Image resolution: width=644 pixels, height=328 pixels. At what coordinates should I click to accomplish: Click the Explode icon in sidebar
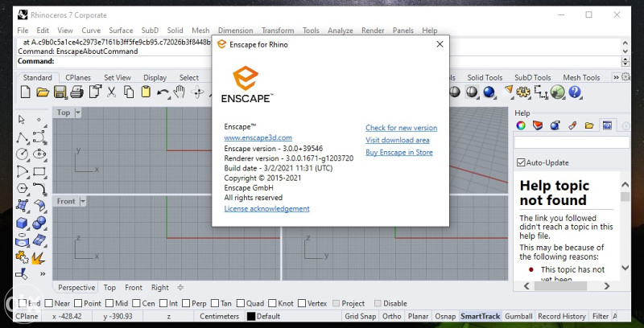click(39, 258)
